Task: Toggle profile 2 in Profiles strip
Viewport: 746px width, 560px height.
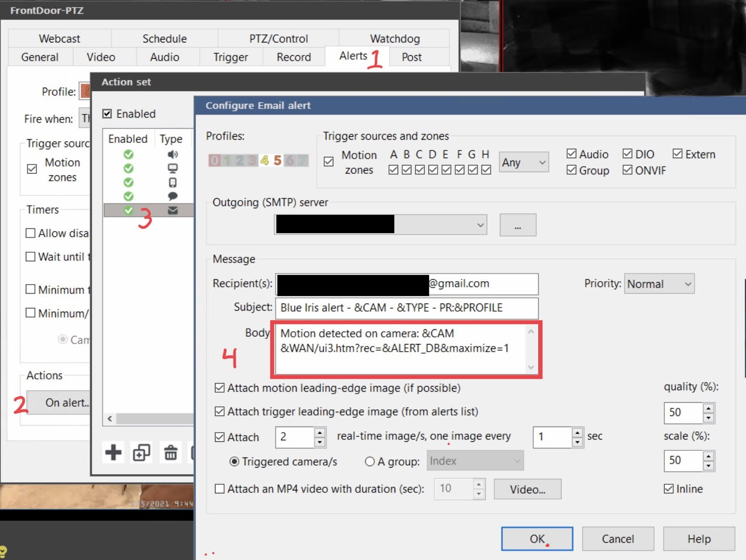Action: pyautogui.click(x=239, y=161)
